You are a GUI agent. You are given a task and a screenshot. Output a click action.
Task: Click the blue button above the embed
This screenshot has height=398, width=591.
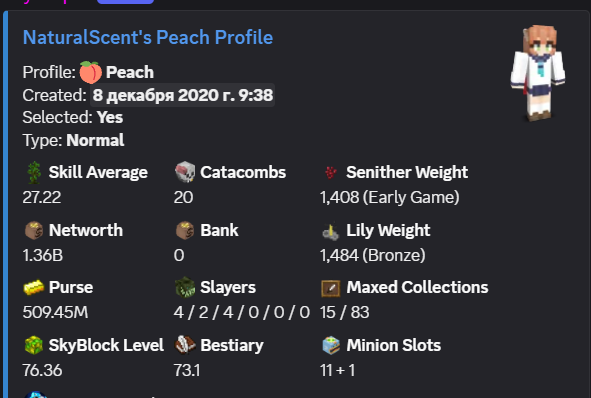click(x=125, y=2)
